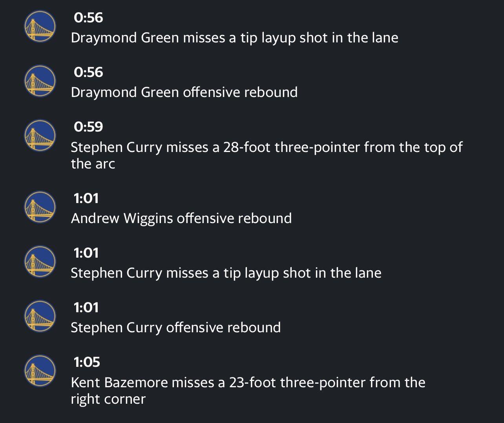Open Stephen Curry's missed tip layup play
The image size is (504, 423).
pyautogui.click(x=226, y=273)
